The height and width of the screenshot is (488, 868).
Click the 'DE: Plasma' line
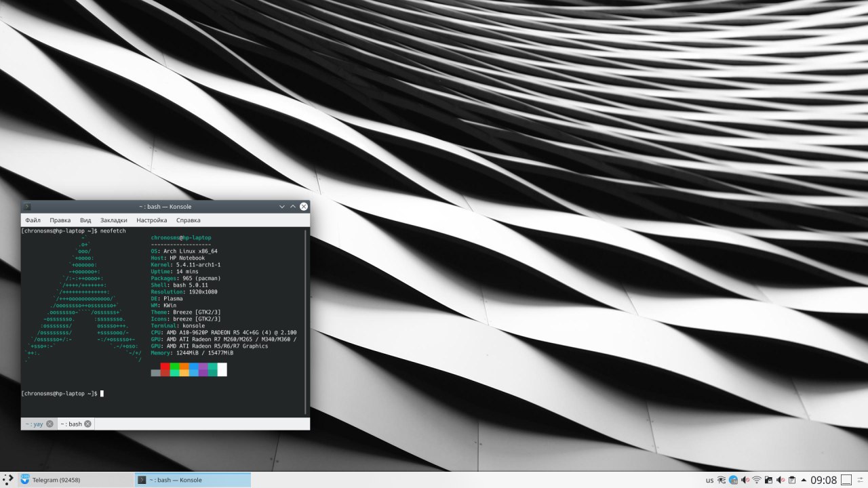click(x=167, y=298)
